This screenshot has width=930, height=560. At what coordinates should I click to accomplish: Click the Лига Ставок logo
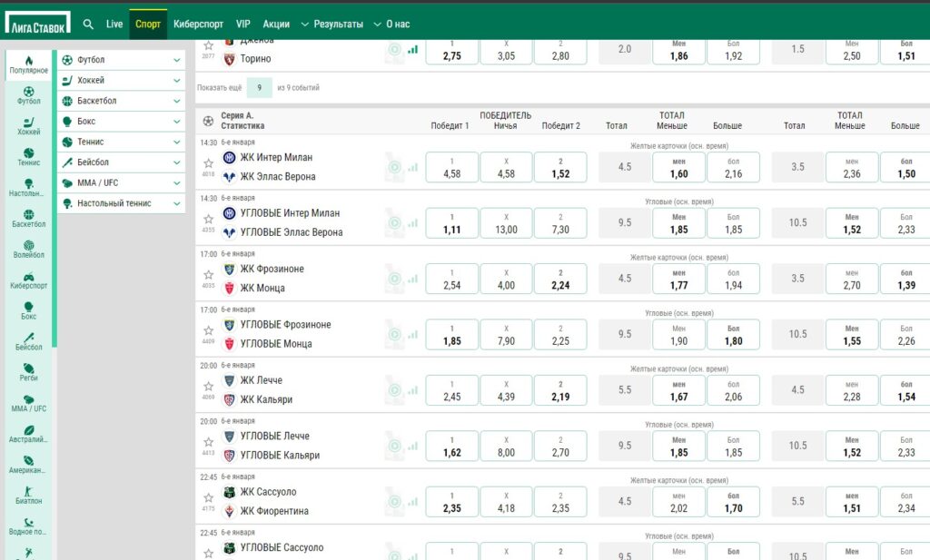38,23
